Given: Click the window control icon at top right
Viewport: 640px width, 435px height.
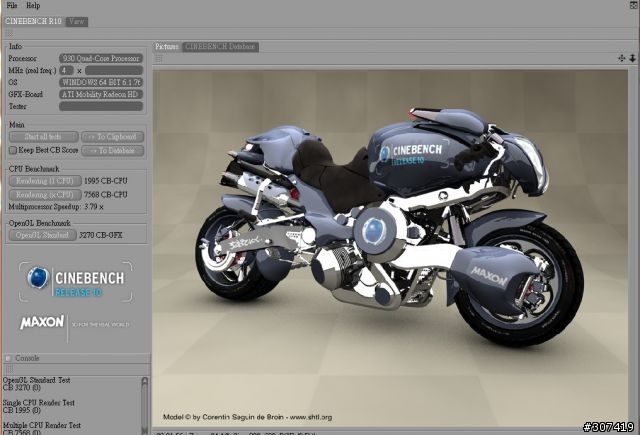Looking at the screenshot, I should (x=634, y=5).
